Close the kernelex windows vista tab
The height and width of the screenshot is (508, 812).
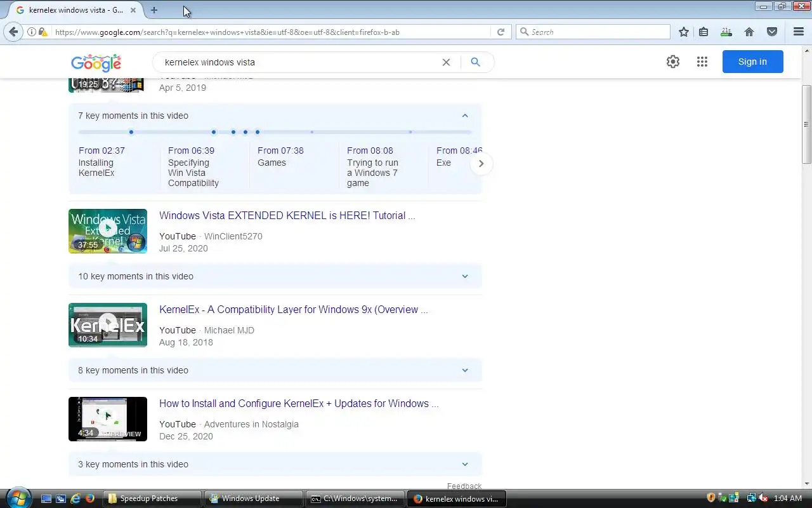click(133, 10)
